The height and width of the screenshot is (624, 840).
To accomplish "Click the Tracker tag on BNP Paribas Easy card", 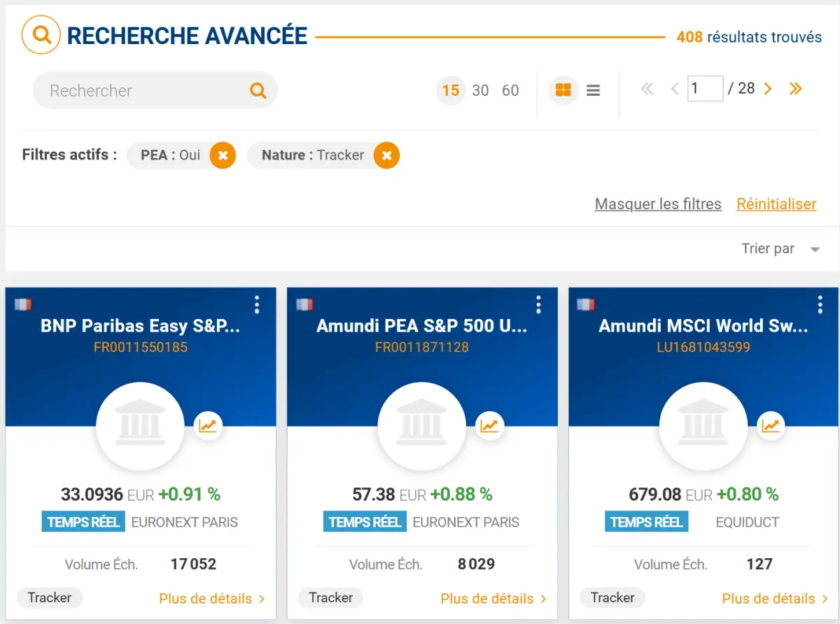I will point(50,598).
